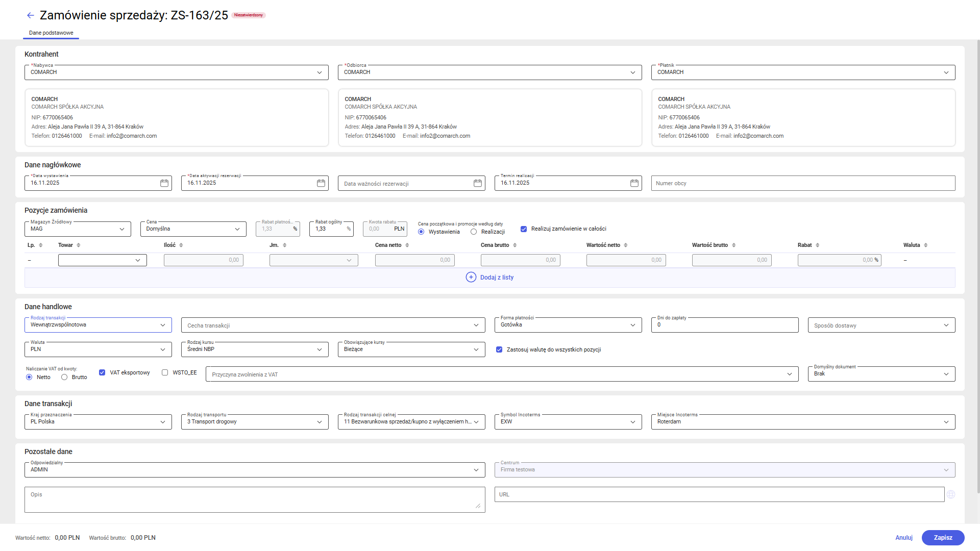980x551 pixels.
Task: Sort the table by Cena netto column
Action: tap(407, 245)
